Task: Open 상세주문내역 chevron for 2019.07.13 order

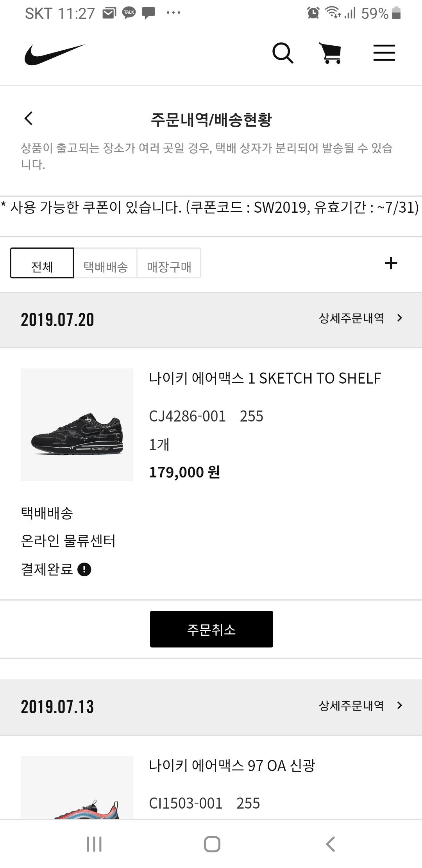Action: click(x=399, y=705)
